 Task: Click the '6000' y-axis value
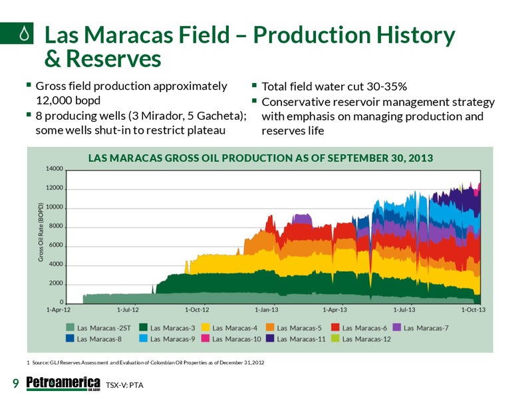(56, 245)
